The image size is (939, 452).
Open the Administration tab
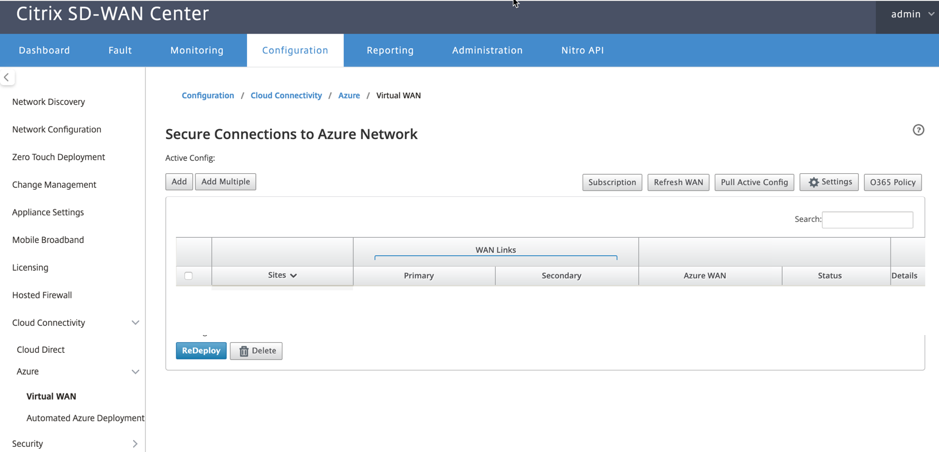(x=487, y=50)
